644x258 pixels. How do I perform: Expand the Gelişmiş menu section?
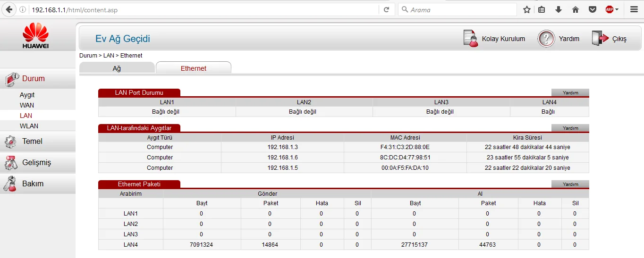click(36, 162)
